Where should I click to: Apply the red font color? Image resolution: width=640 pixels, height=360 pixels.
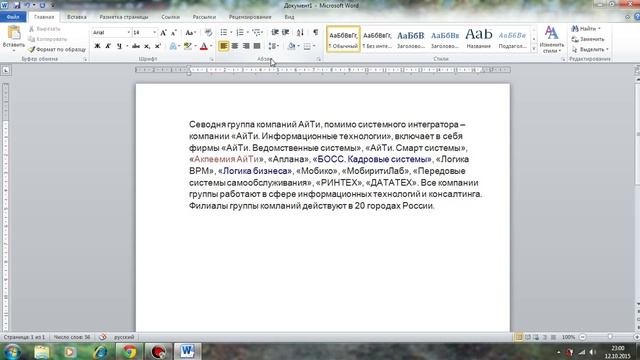click(x=204, y=46)
